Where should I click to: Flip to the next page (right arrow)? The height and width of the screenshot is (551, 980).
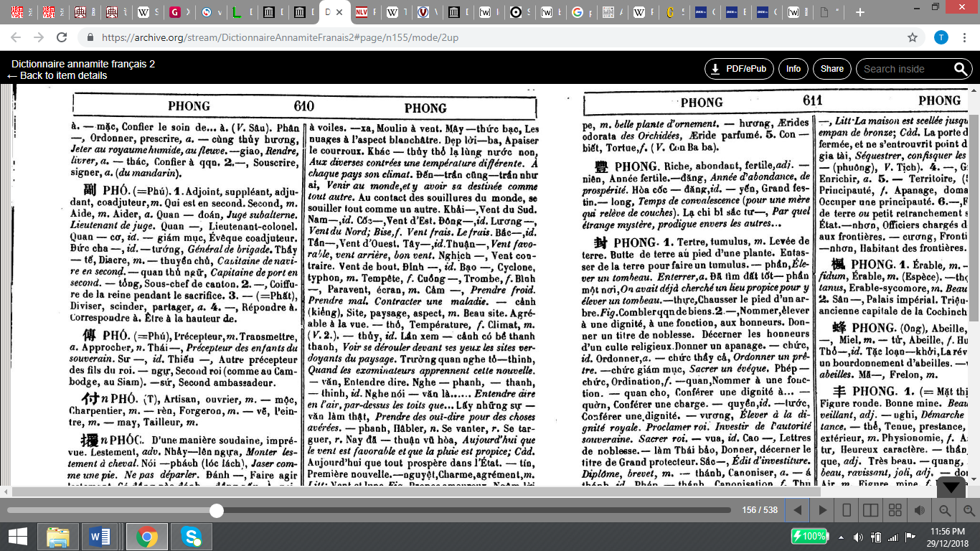822,510
